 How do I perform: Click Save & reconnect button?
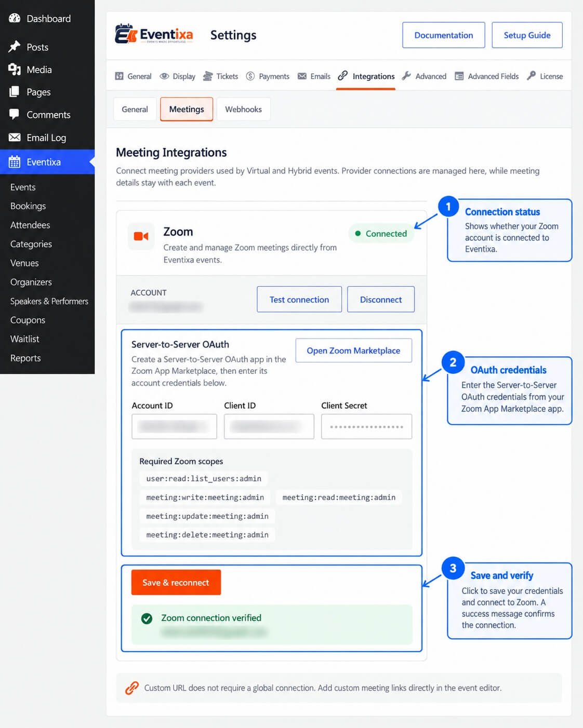pyautogui.click(x=176, y=583)
